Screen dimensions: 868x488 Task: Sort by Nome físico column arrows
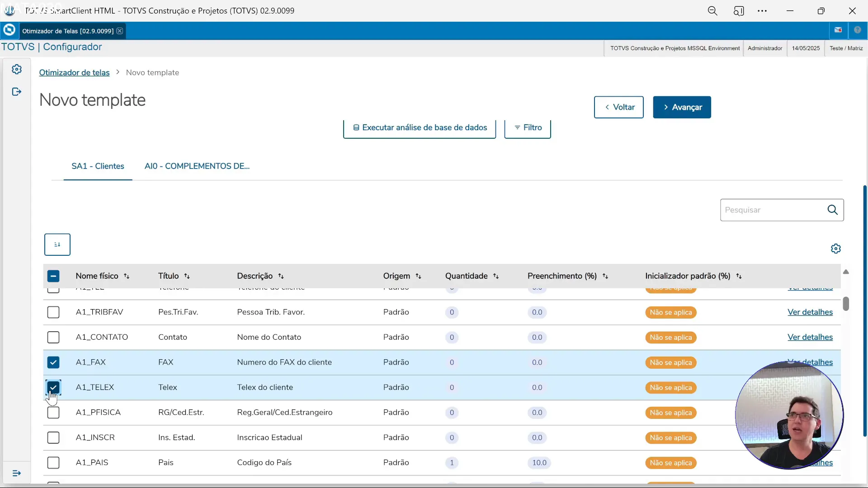point(127,276)
